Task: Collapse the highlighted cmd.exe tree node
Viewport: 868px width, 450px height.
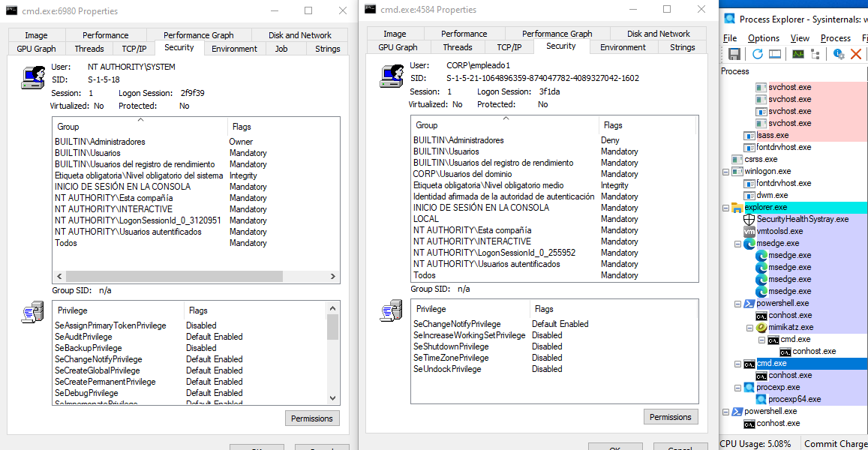Action: coord(738,364)
